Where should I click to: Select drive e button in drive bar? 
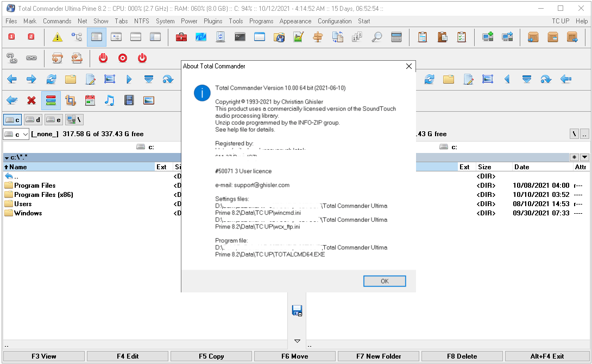click(54, 119)
